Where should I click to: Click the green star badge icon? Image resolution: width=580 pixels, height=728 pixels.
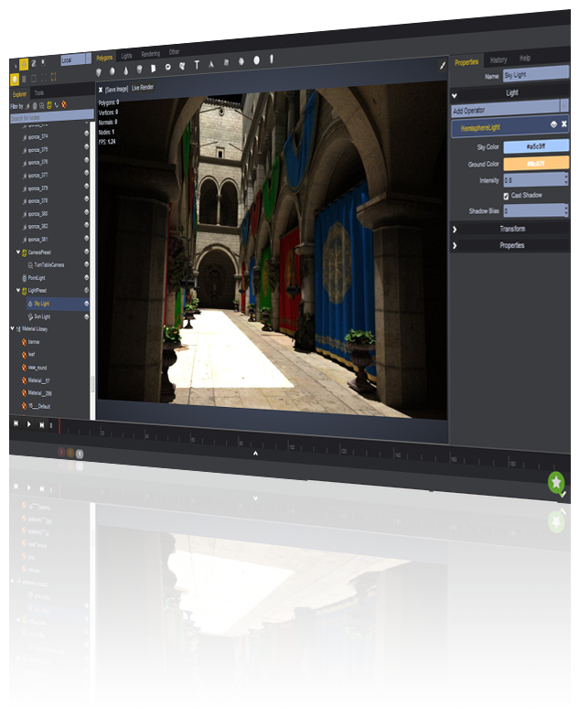(x=555, y=482)
